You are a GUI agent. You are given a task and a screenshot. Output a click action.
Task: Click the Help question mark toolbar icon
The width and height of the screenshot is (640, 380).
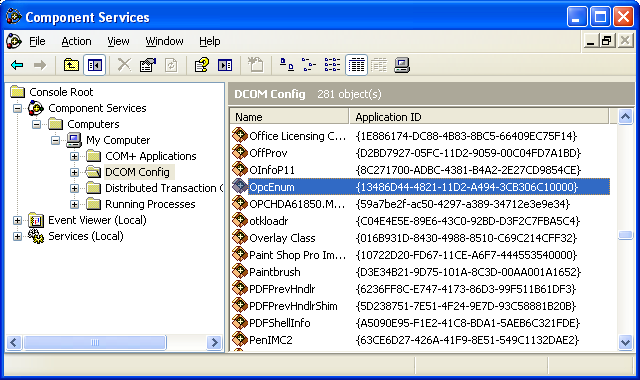202,65
